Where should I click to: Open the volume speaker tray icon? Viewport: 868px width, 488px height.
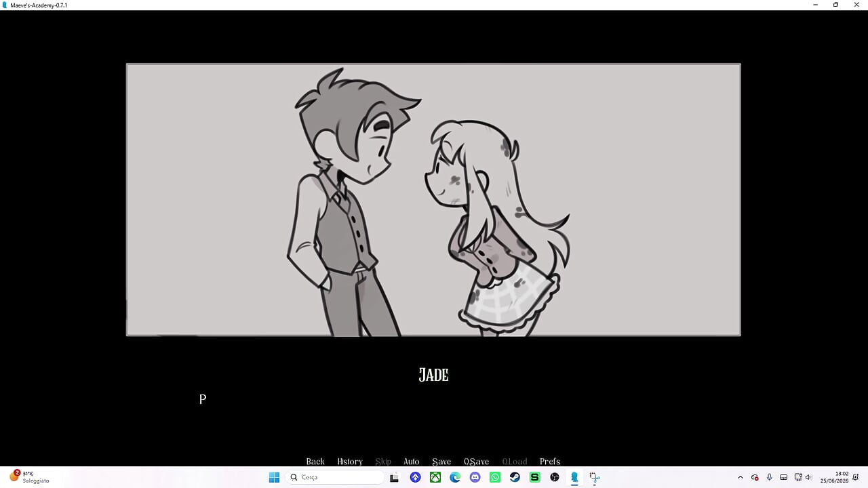tap(808, 477)
